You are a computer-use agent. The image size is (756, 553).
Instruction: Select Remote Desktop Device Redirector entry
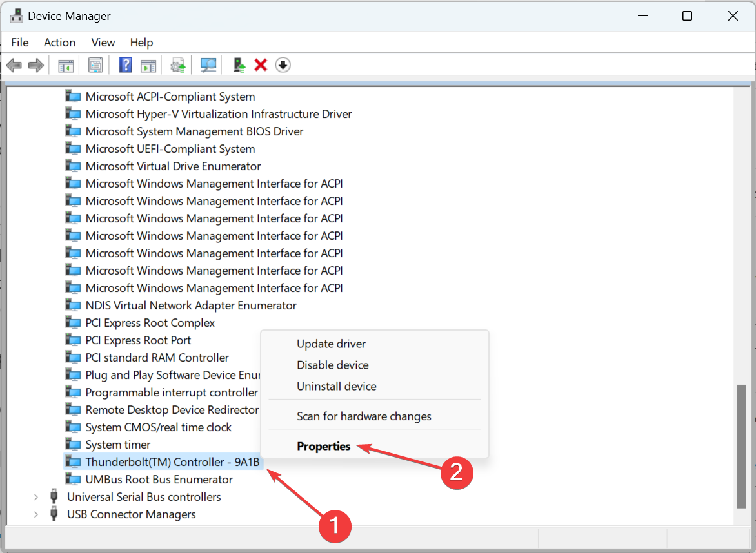[172, 410]
